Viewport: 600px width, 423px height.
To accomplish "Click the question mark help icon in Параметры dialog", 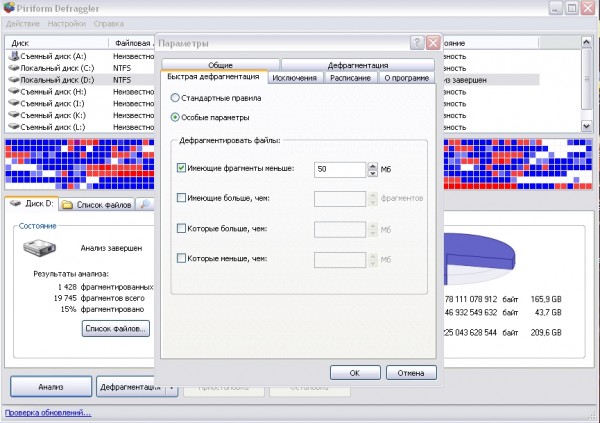I will tap(417, 42).
